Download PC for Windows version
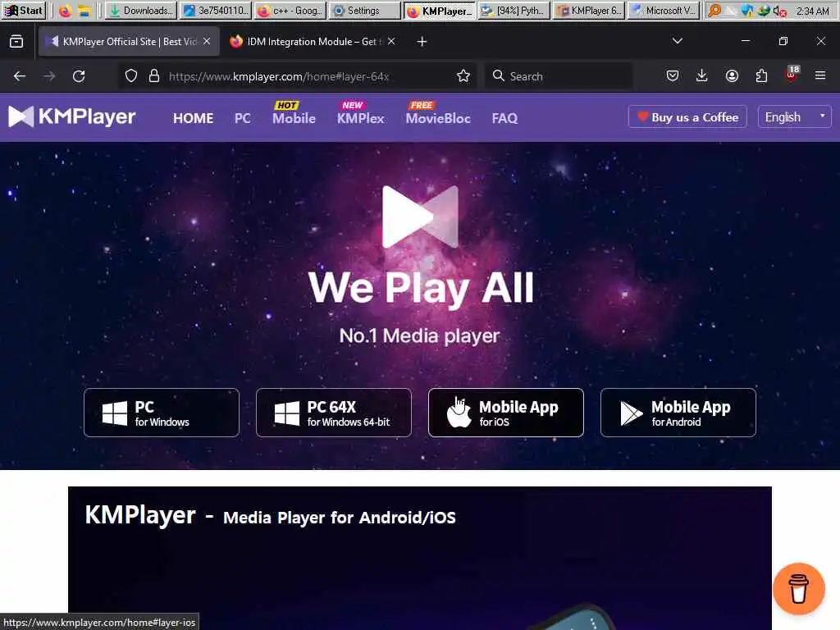Viewport: 840px width, 630px height. 162,413
